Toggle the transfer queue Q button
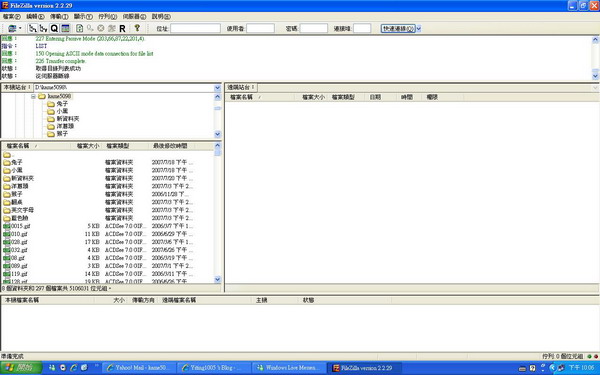 click(54, 28)
